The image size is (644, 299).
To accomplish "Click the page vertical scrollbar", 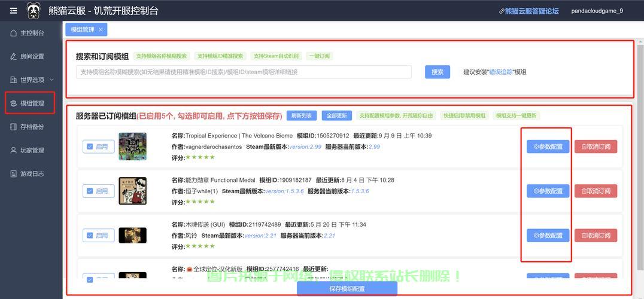I will click(640, 156).
